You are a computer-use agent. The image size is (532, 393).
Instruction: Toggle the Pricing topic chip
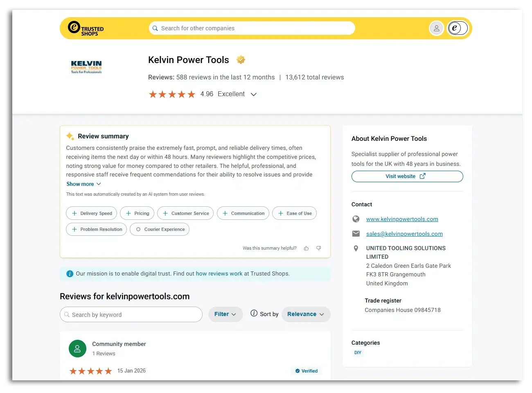coord(137,213)
